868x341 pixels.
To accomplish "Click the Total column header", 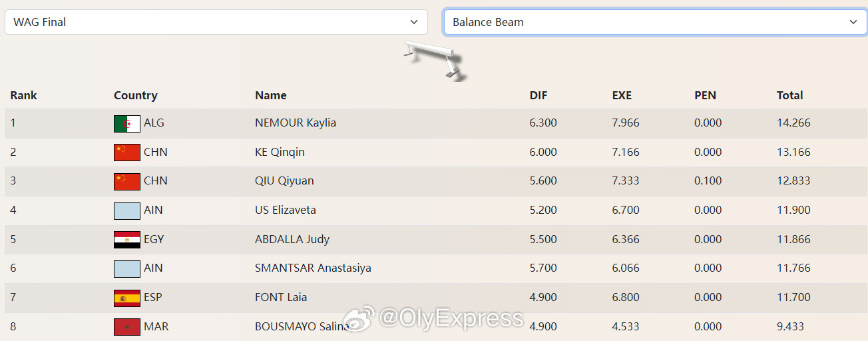I will pyautogui.click(x=789, y=95).
